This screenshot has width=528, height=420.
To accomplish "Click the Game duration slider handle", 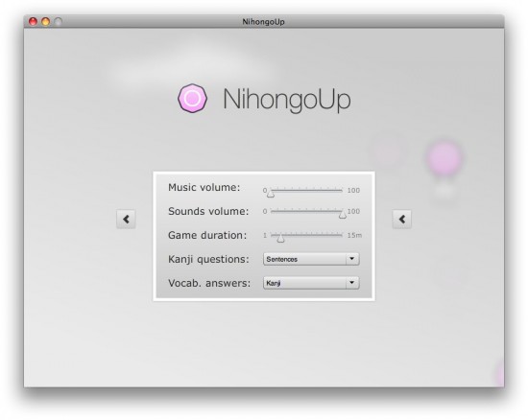I will tap(280, 238).
